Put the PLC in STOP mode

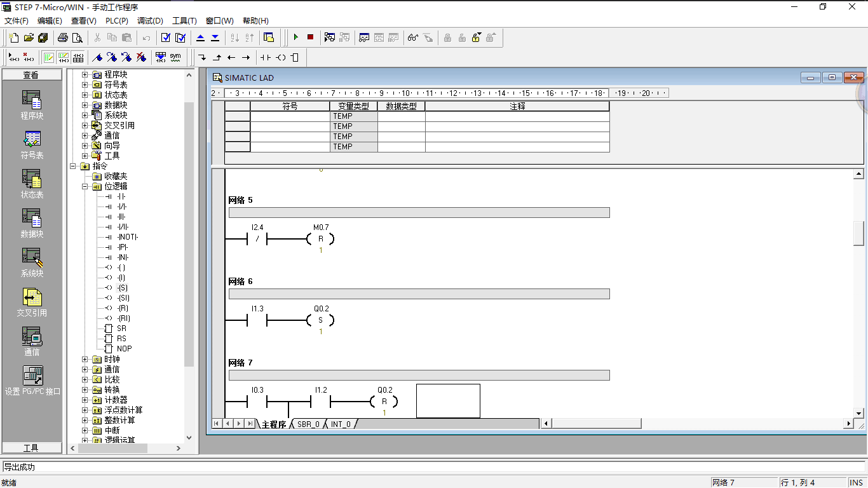[310, 37]
